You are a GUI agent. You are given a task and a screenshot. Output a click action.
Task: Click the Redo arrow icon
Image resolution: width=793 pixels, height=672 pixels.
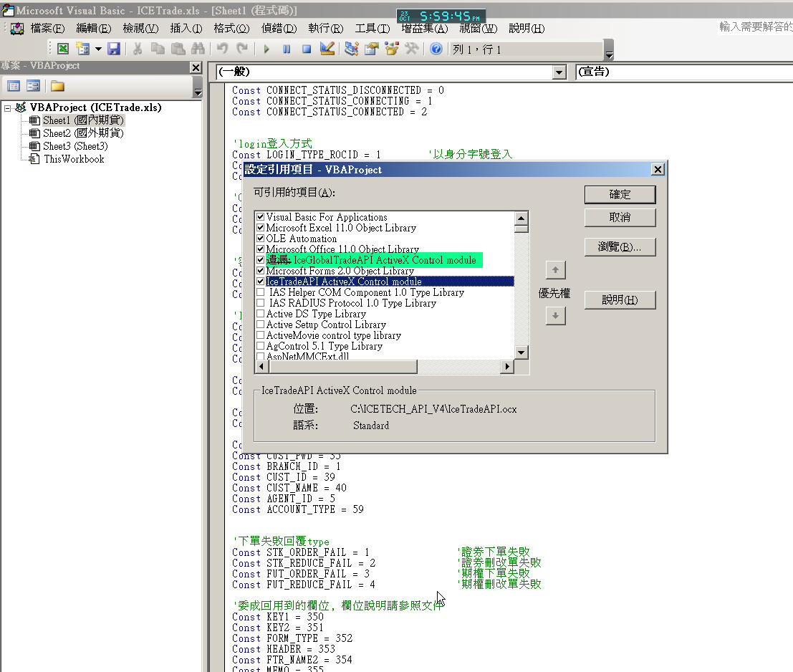[x=242, y=49]
